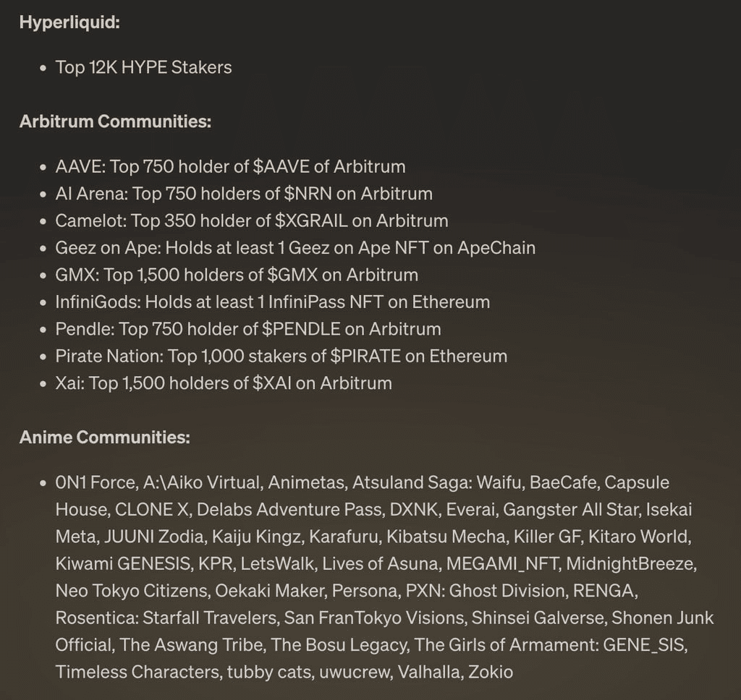
Task: Select the AAVE top 750 holder line
Action: tap(230, 167)
